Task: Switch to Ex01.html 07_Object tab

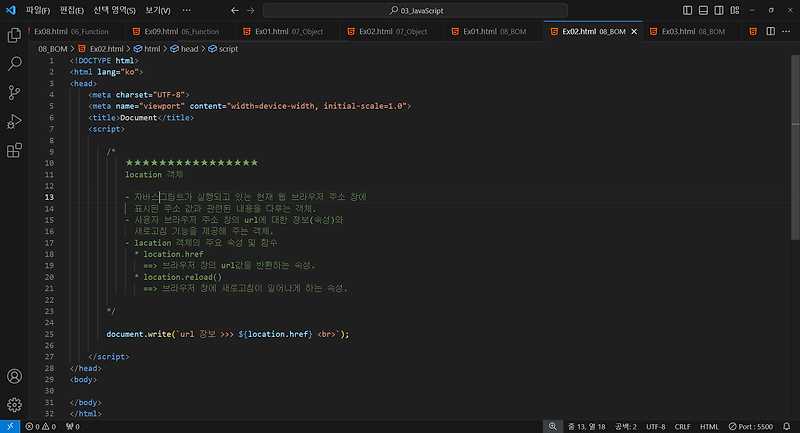Action: pos(289,31)
